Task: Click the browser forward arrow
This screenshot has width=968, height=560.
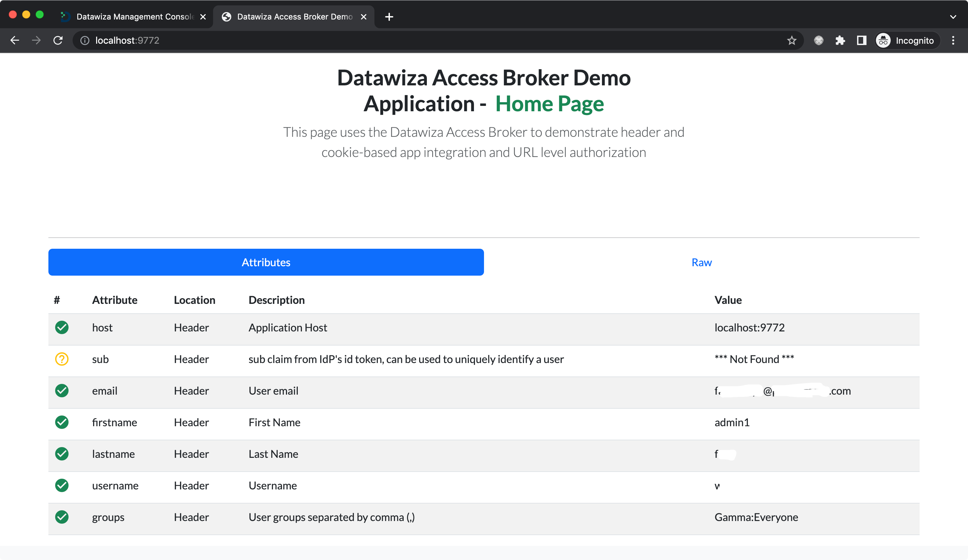Action: [x=36, y=40]
